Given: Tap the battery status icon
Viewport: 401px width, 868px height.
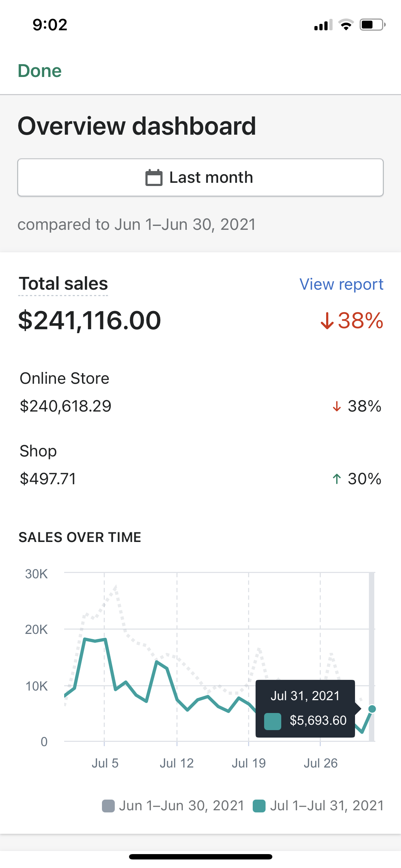Looking at the screenshot, I should 372,25.
